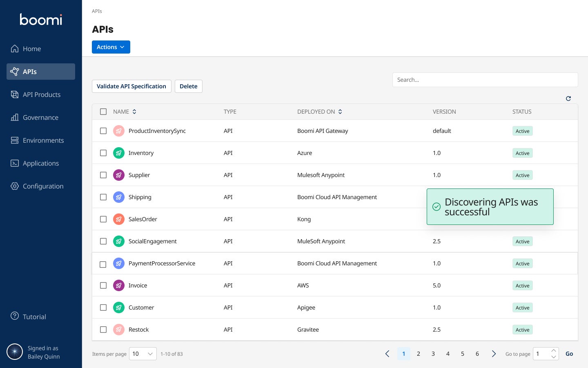Screen dimensions: 588x368
Task: Click the Customer rocket icon
Action: point(118,307)
